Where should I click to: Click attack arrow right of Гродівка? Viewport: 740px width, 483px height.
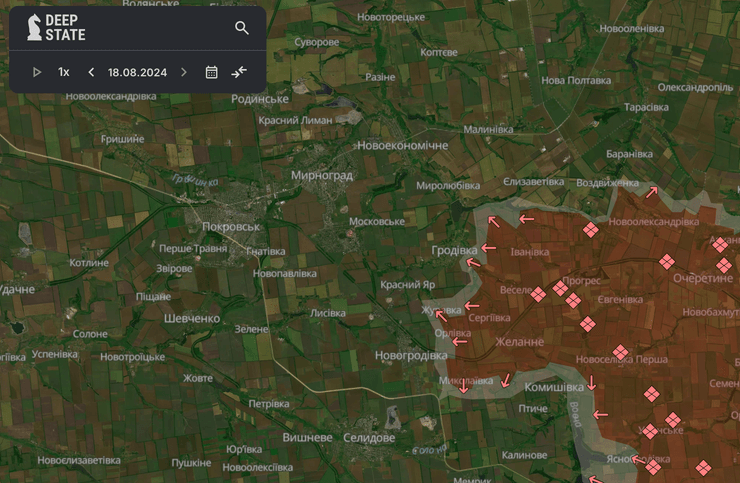point(488,249)
